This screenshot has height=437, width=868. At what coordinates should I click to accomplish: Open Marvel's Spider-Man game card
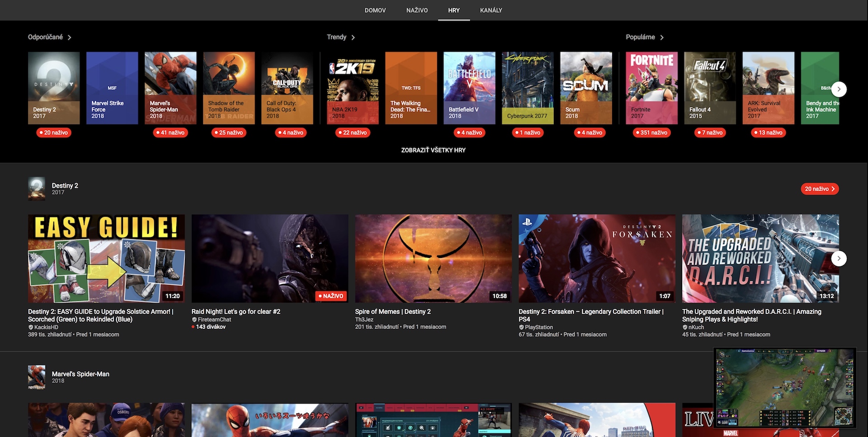(170, 88)
